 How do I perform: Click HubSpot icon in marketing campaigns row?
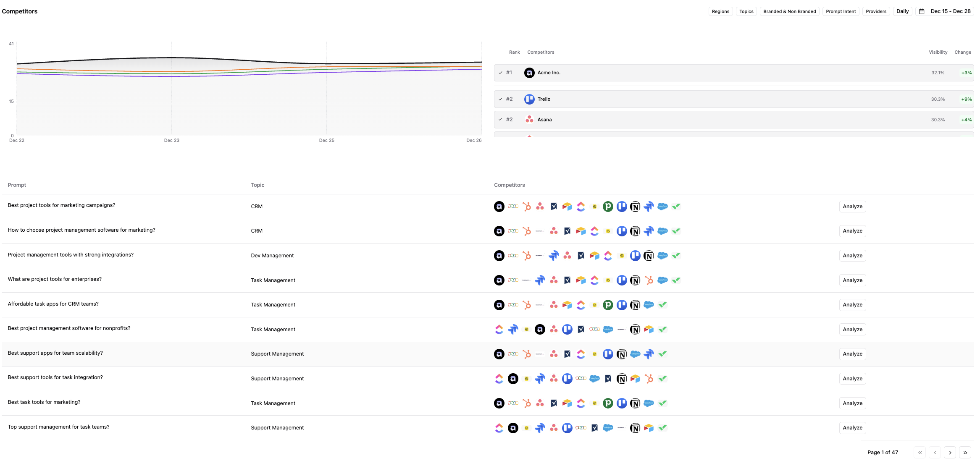(526, 207)
